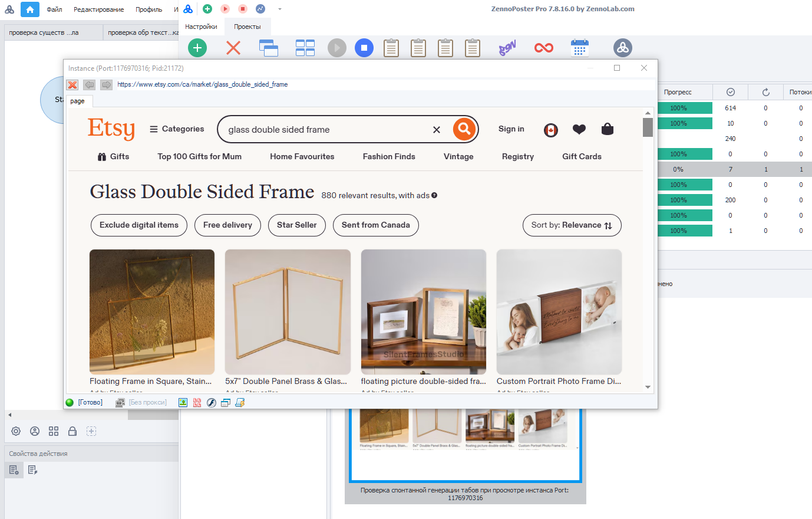Viewport: 812px width, 519px height.
Task: Open the Floating Frame in Square product image
Action: 152,312
